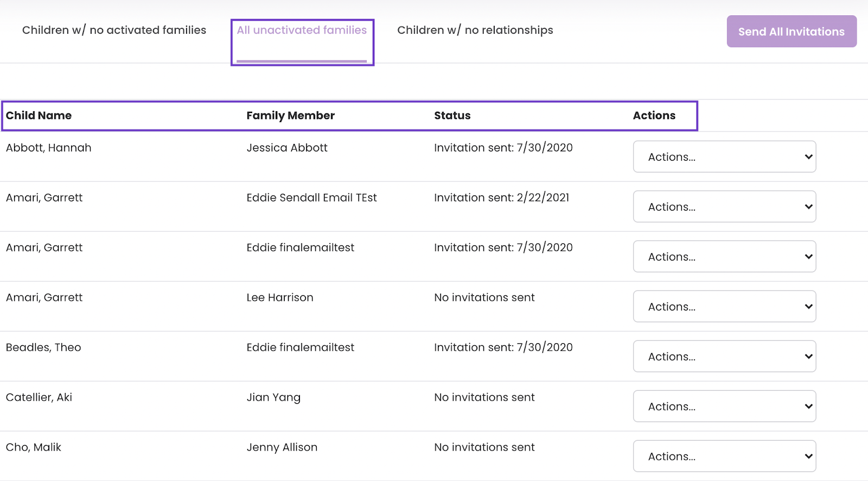
Task: Open Actions dropdown for Cho, Malik
Action: click(x=724, y=457)
